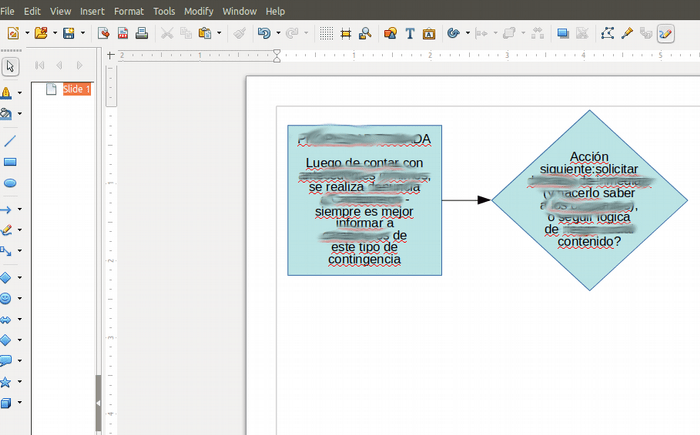
Task: Expand the Symbol Shapes smiley dropdown
Action: [20, 298]
